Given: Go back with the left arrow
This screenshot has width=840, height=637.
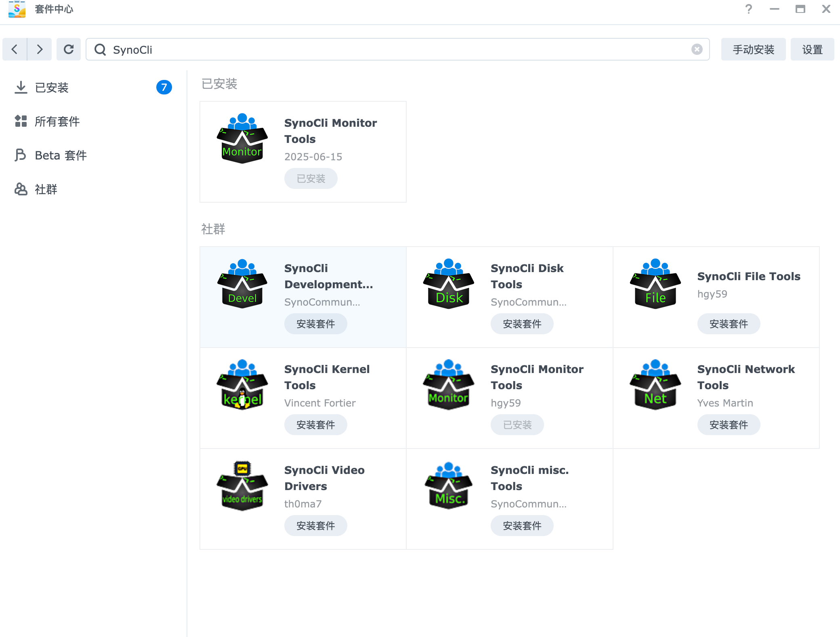Looking at the screenshot, I should (15, 49).
